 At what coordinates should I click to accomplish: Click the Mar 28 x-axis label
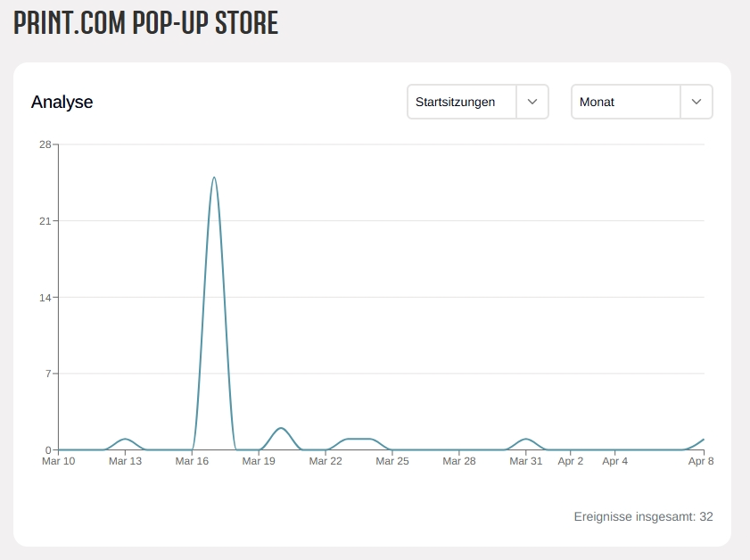(459, 461)
